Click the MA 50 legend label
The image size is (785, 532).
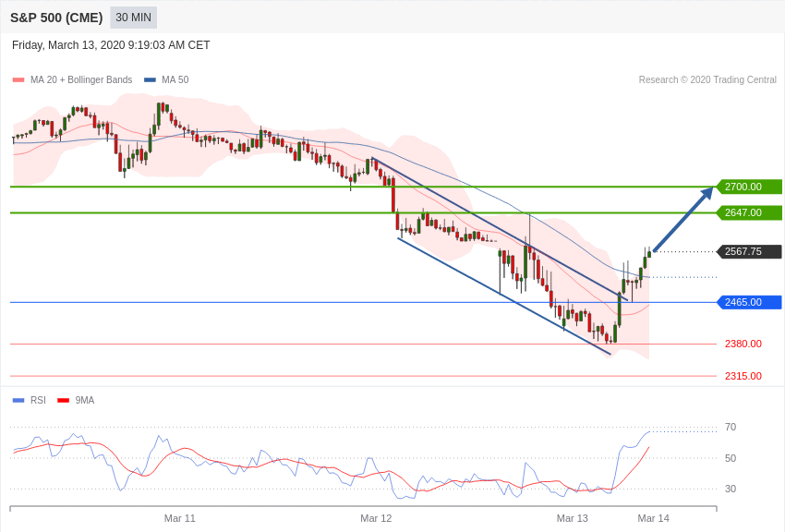point(175,79)
